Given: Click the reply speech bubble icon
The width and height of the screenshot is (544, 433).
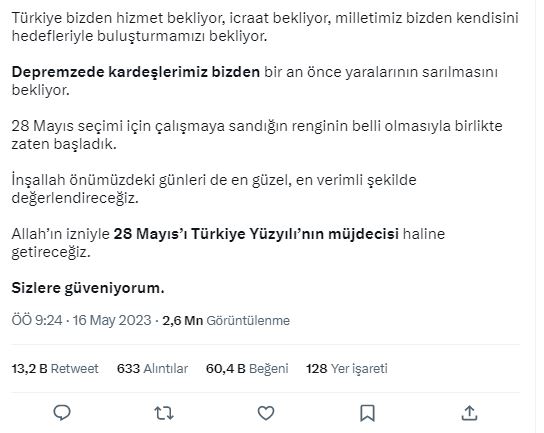Looking at the screenshot, I should point(62,413).
